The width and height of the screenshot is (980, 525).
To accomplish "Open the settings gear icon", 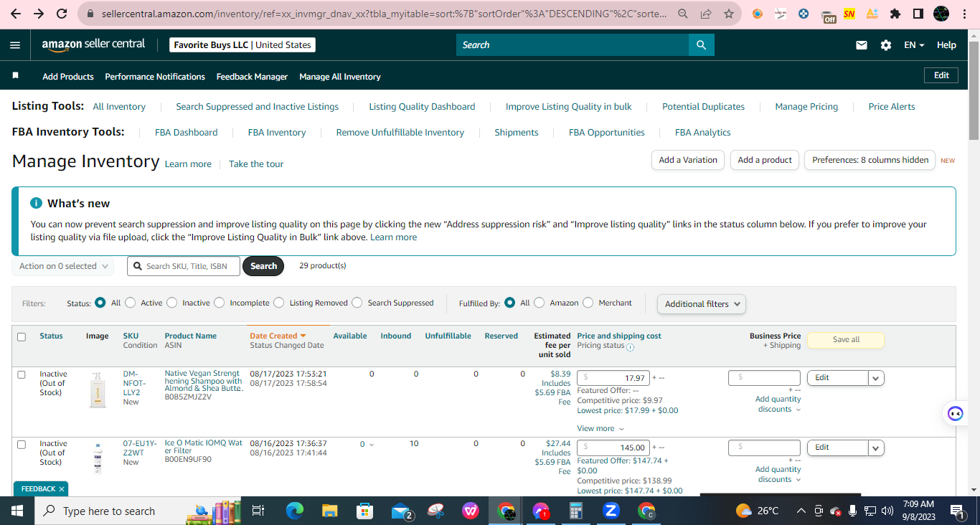I will [x=886, y=45].
